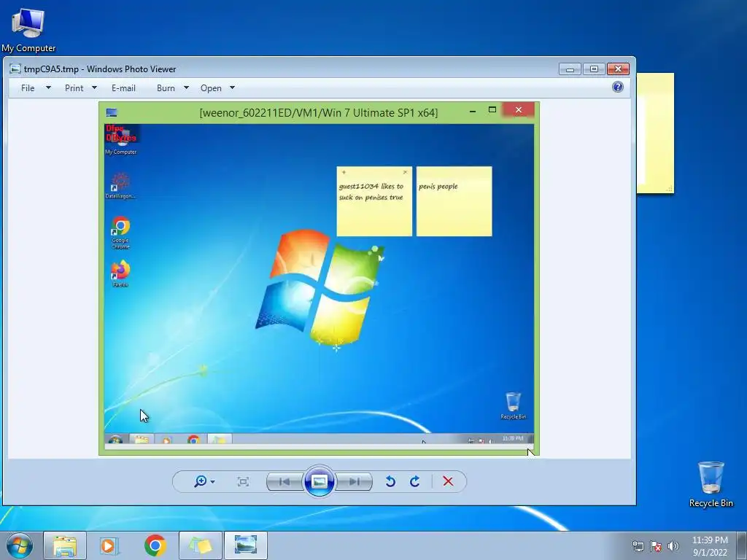The height and width of the screenshot is (560, 747).
Task: Click the Google Chrome icon inside the displayed screenshot
Action: [x=120, y=233]
